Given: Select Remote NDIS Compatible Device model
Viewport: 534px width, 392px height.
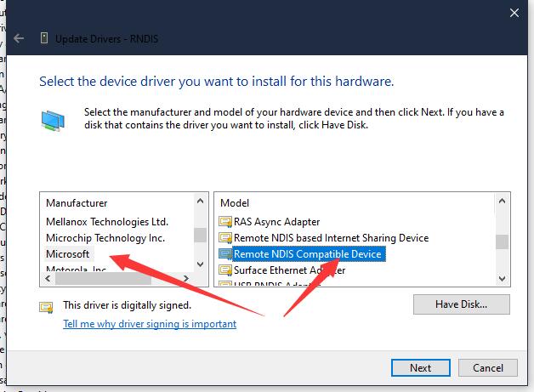Looking at the screenshot, I should tap(308, 254).
